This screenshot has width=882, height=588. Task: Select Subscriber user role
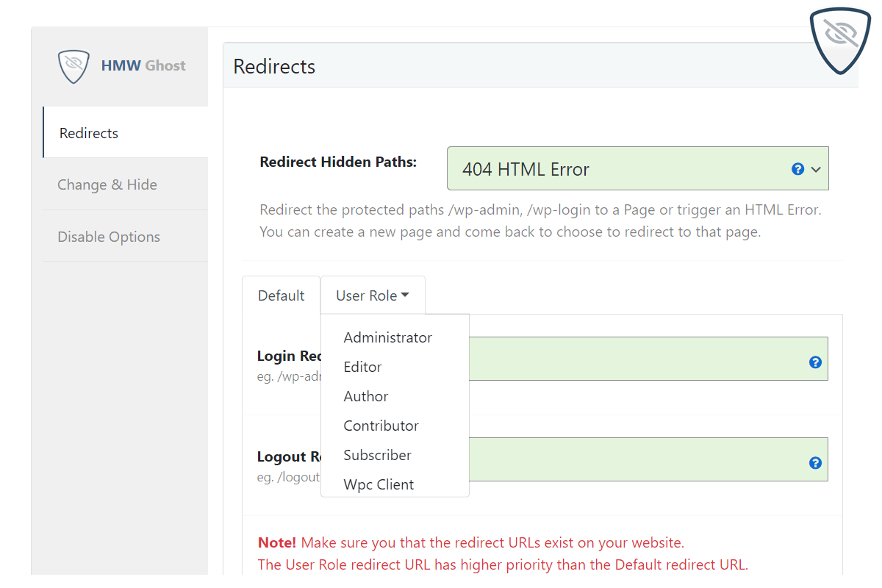377,455
